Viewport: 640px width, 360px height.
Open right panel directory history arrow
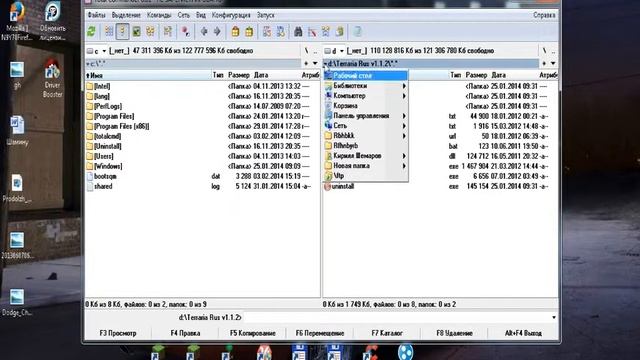coord(553,64)
